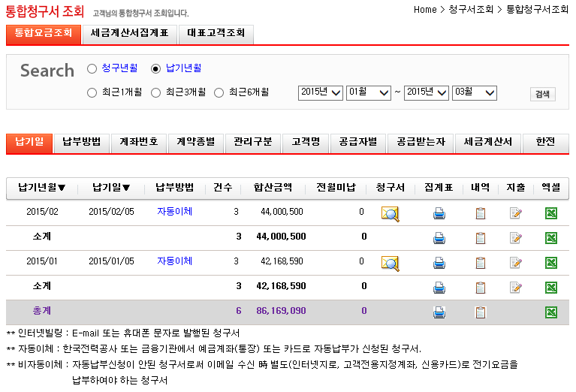Select 세금계산서 grouping tab
Image resolution: width=576 pixels, height=392 pixels.
(488, 143)
